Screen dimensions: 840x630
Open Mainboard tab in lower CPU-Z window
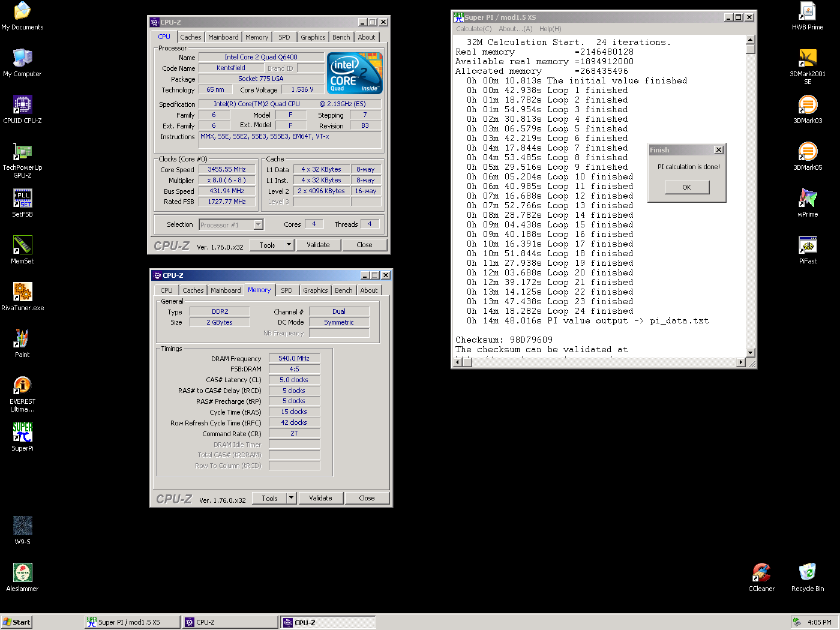[226, 290]
